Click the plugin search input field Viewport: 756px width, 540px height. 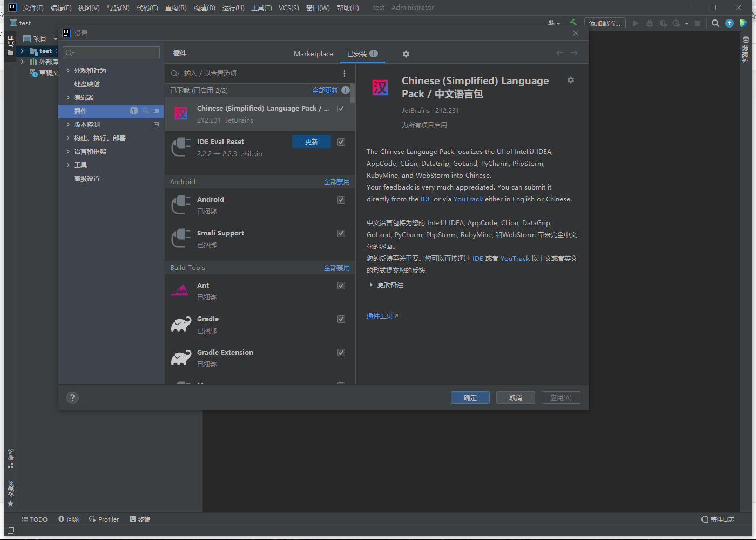point(254,73)
